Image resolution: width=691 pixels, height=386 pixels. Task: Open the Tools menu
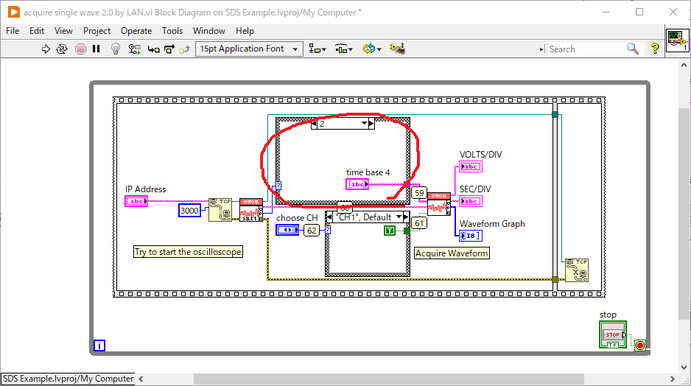coord(172,31)
